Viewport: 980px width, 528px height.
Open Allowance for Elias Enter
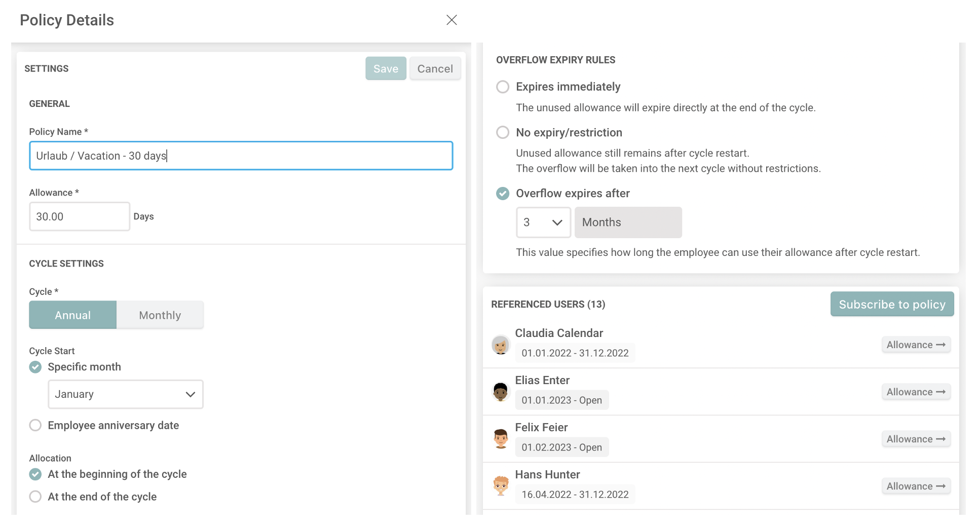915,392
